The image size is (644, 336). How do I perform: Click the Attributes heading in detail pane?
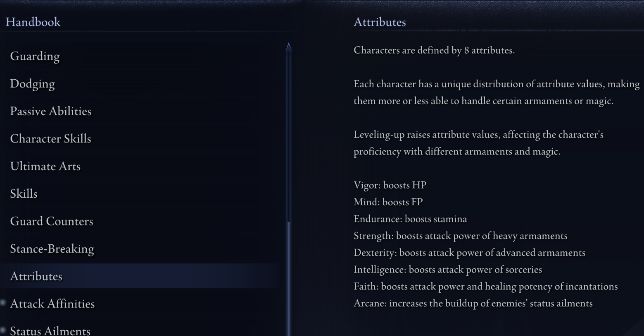380,22
